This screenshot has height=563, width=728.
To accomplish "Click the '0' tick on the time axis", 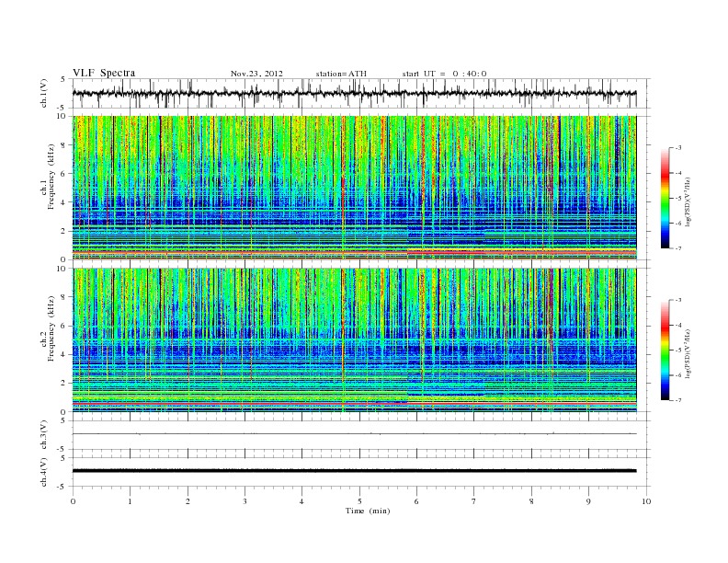I will coord(73,501).
